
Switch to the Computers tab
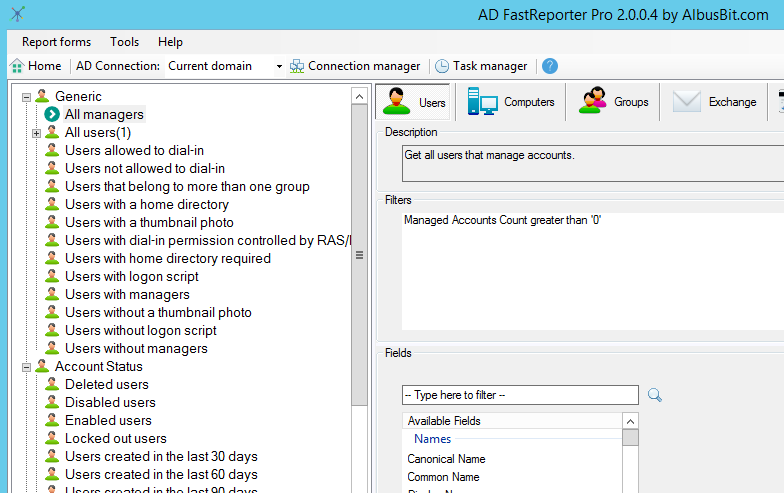point(511,102)
